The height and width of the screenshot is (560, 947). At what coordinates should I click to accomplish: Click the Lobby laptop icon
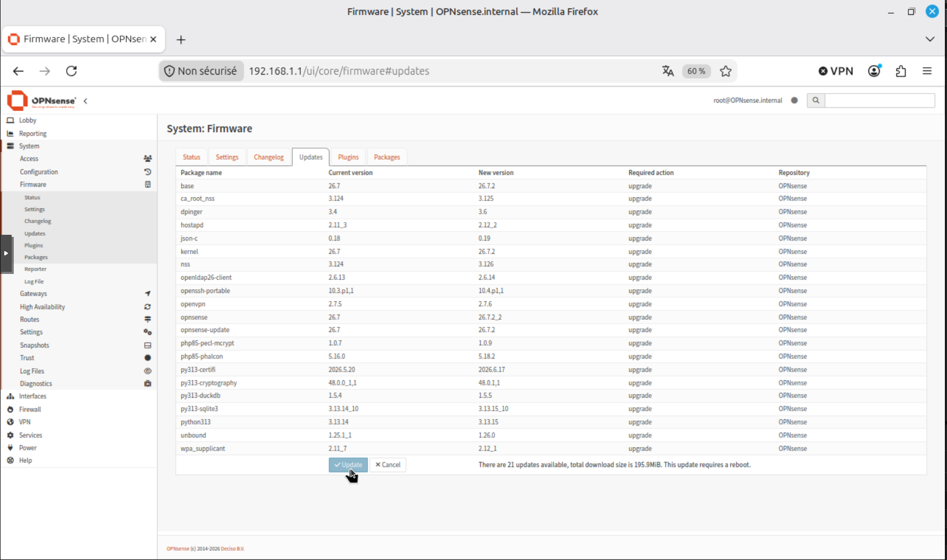(10, 121)
